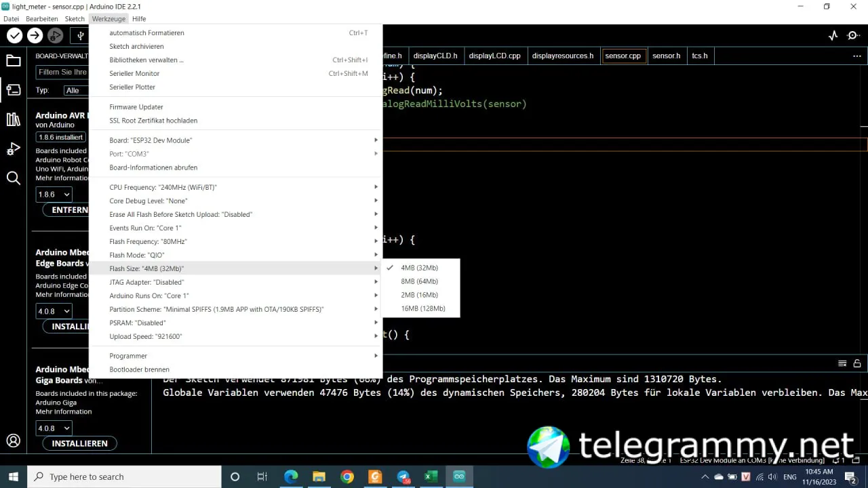Open the Sketchbook folder sidebar icon
The height and width of the screenshot is (488, 868).
13,61
